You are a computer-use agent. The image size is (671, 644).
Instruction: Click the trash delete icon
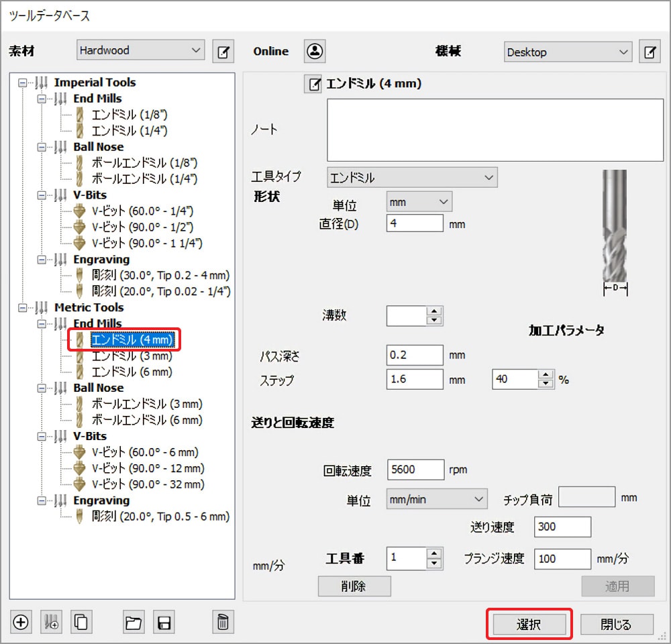click(x=222, y=622)
